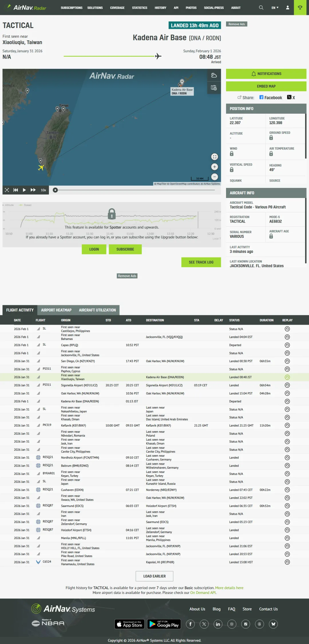Fit the track to view icon
Viewport: 309px width, 644px height.
[7, 190]
